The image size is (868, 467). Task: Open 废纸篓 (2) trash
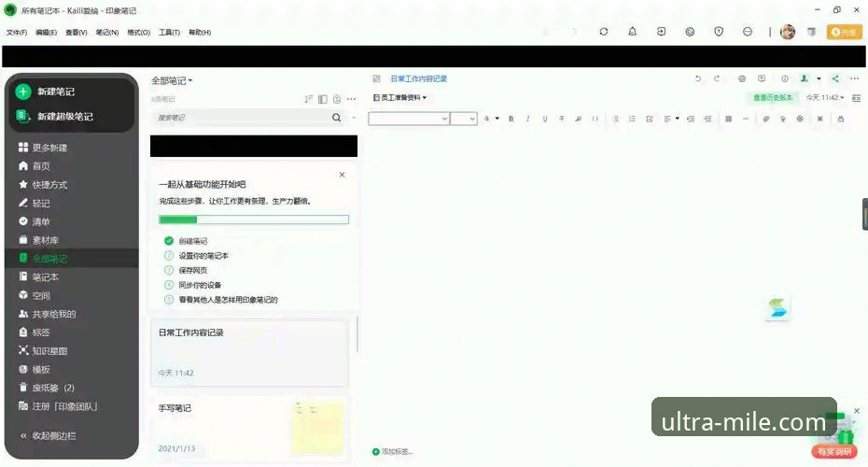click(x=47, y=388)
